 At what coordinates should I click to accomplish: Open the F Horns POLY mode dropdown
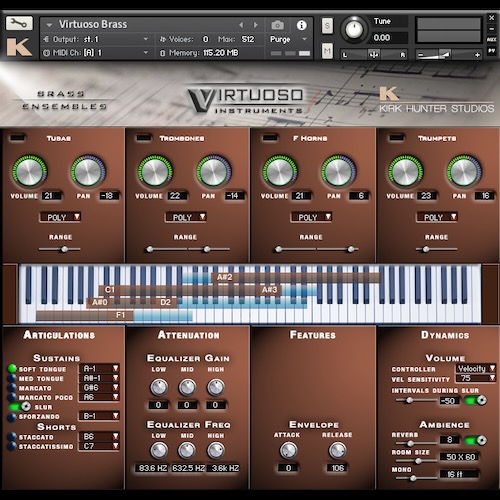pos(312,217)
